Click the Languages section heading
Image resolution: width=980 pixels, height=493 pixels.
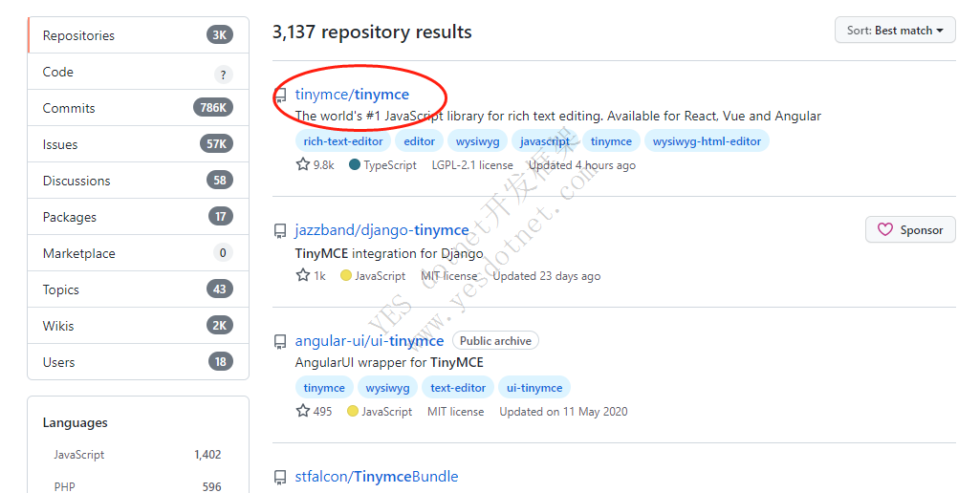coord(75,422)
